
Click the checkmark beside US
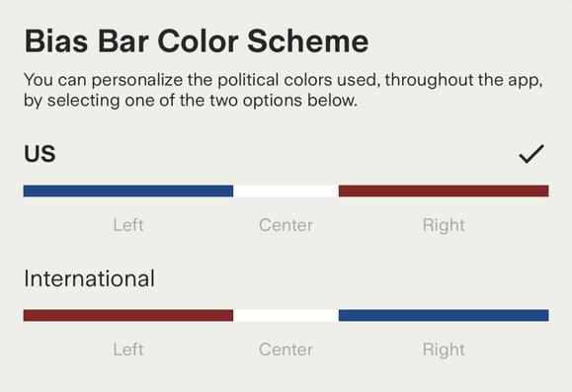531,154
